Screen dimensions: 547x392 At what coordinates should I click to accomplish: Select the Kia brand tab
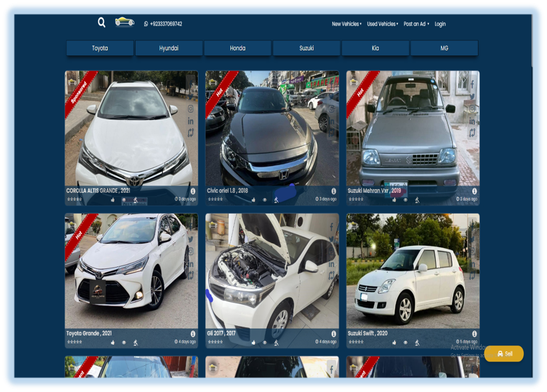375,48
